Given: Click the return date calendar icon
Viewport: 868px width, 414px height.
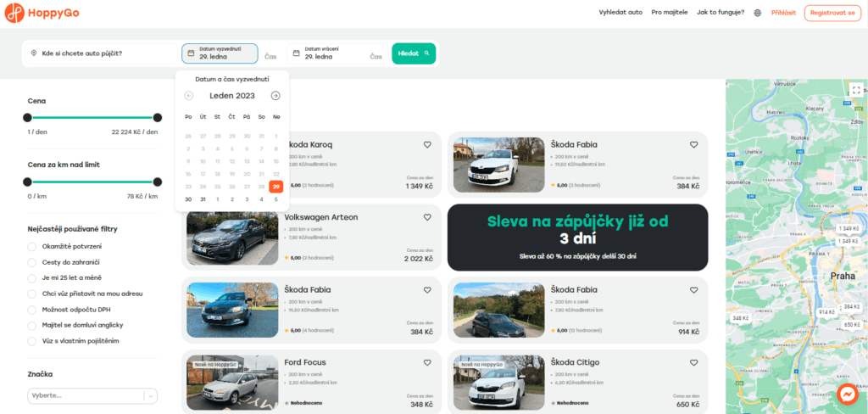Looking at the screenshot, I should [x=296, y=53].
